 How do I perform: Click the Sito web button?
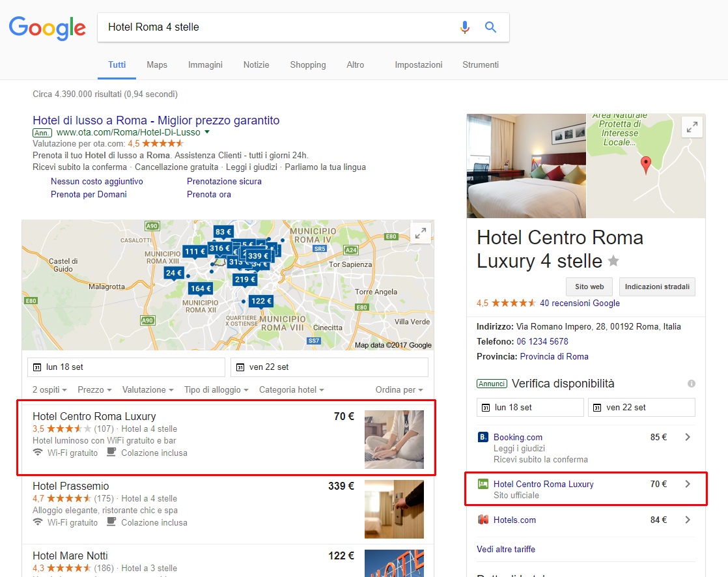pos(589,287)
